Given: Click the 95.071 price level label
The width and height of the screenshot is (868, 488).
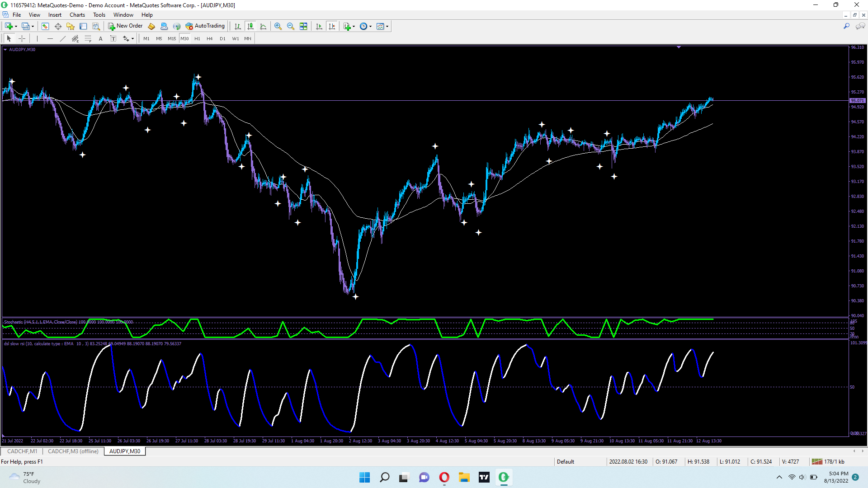Looking at the screenshot, I should 857,101.
